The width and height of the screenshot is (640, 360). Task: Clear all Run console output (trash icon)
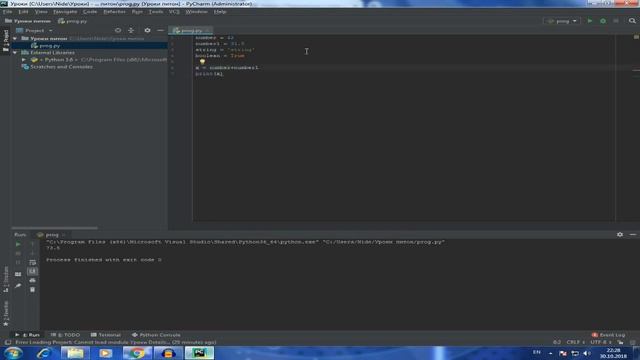(x=33, y=289)
